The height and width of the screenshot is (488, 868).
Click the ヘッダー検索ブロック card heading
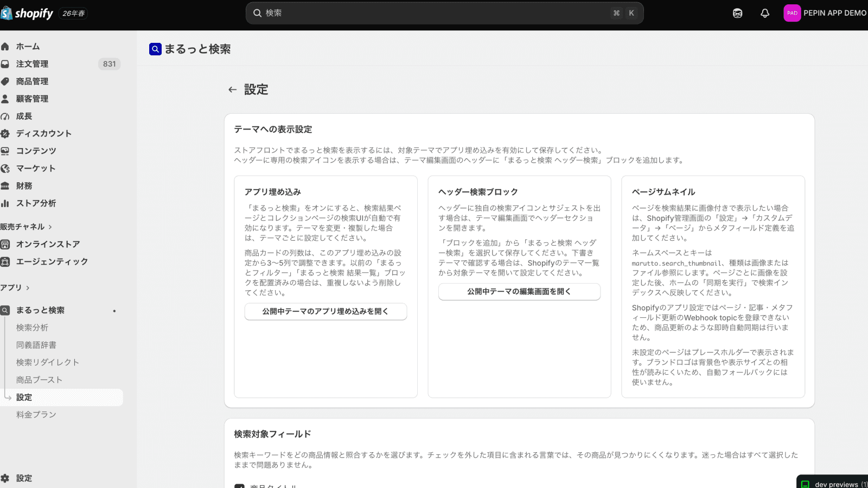(478, 192)
